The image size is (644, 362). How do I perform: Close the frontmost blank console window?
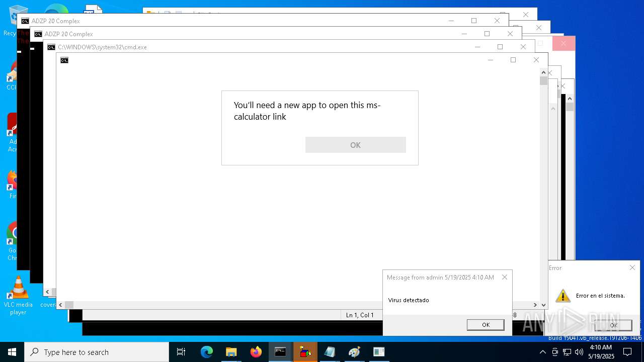[536, 60]
